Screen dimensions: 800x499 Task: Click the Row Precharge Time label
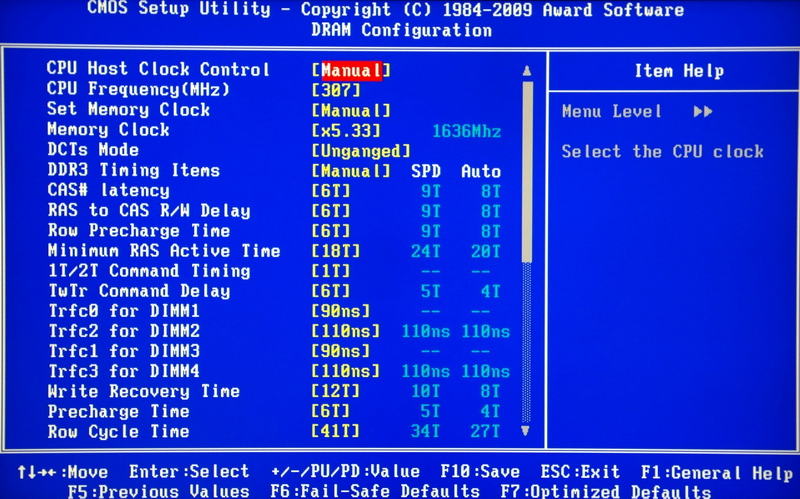(139, 231)
